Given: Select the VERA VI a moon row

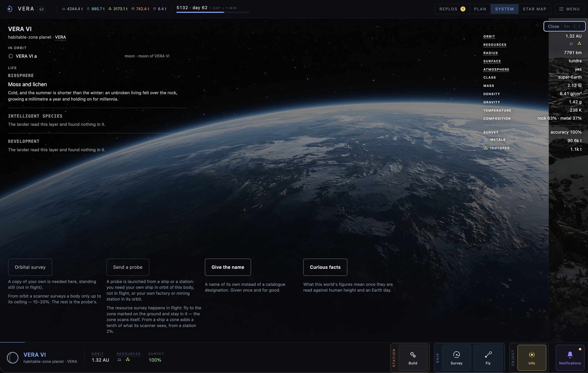Looking at the screenshot, I should click(x=89, y=56).
